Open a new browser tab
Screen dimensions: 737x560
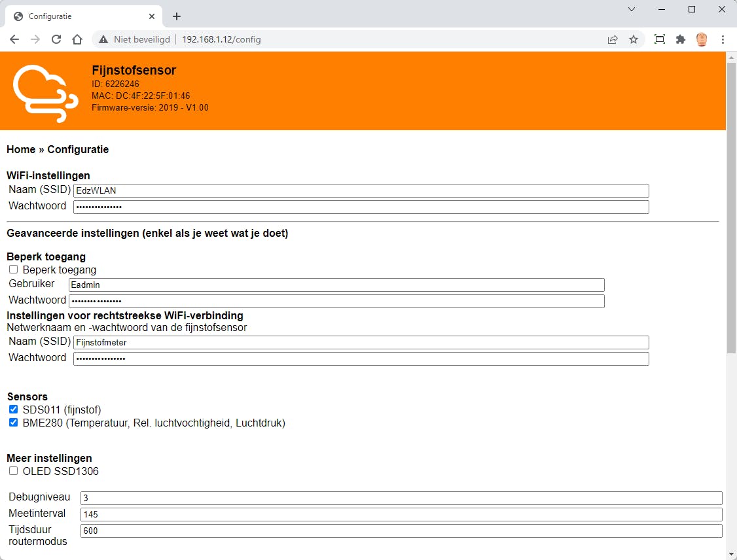177,16
